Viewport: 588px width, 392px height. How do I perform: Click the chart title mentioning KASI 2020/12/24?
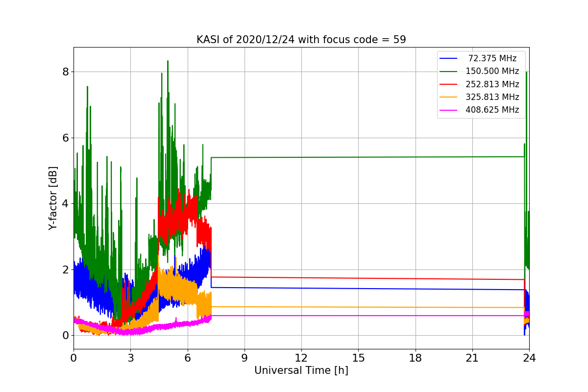click(301, 40)
